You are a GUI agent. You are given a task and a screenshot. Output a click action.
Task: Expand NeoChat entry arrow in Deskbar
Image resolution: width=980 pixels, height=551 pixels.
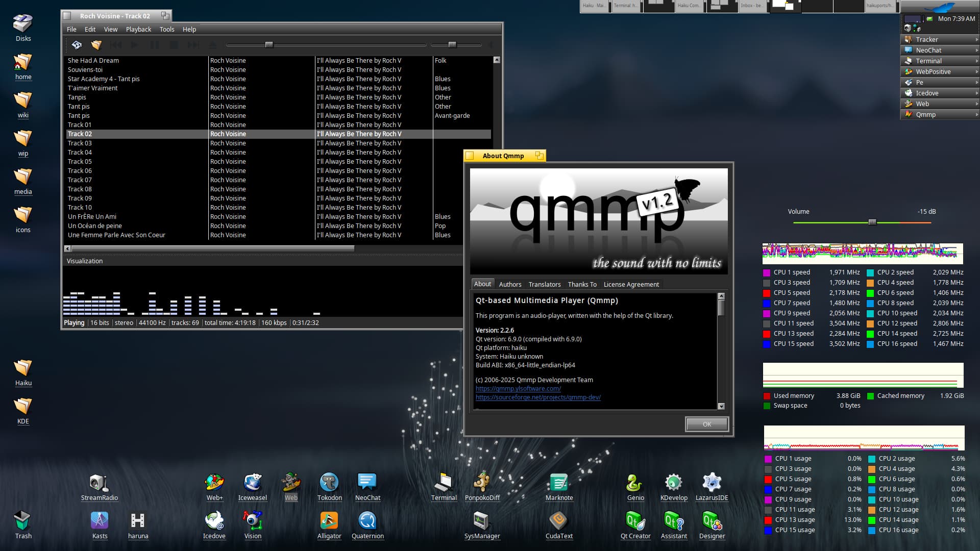coord(976,50)
